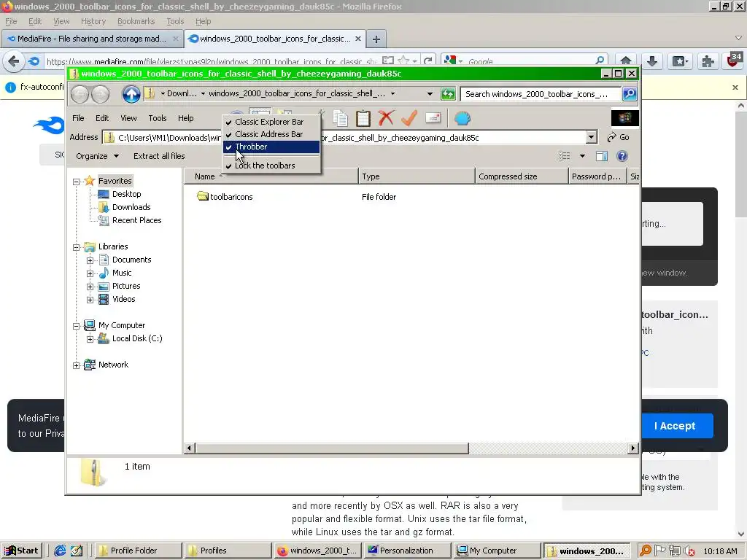This screenshot has width=747, height=560.
Task: Click the reader view icon in Firefox URL bar
Action: [388, 61]
